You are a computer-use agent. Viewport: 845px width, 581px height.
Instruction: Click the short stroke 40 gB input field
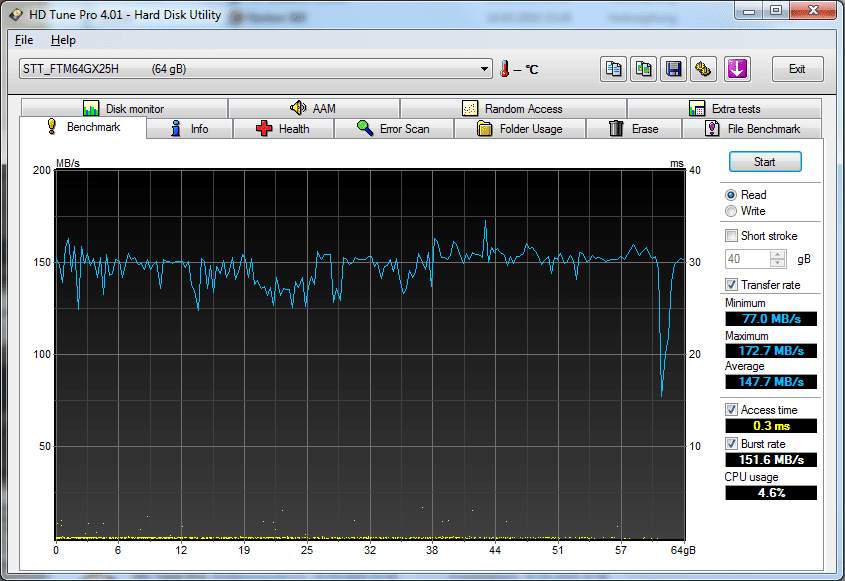[x=748, y=259]
